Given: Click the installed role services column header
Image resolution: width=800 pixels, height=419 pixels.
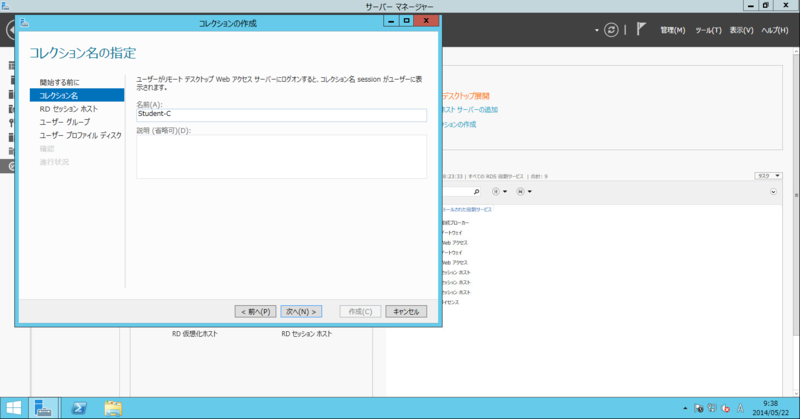Looking at the screenshot, I should [467, 210].
